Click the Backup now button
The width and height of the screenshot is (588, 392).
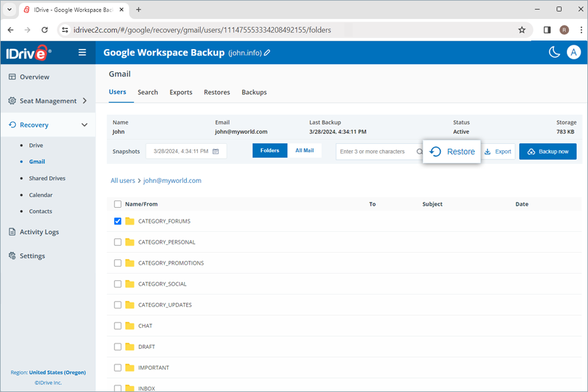(x=547, y=152)
